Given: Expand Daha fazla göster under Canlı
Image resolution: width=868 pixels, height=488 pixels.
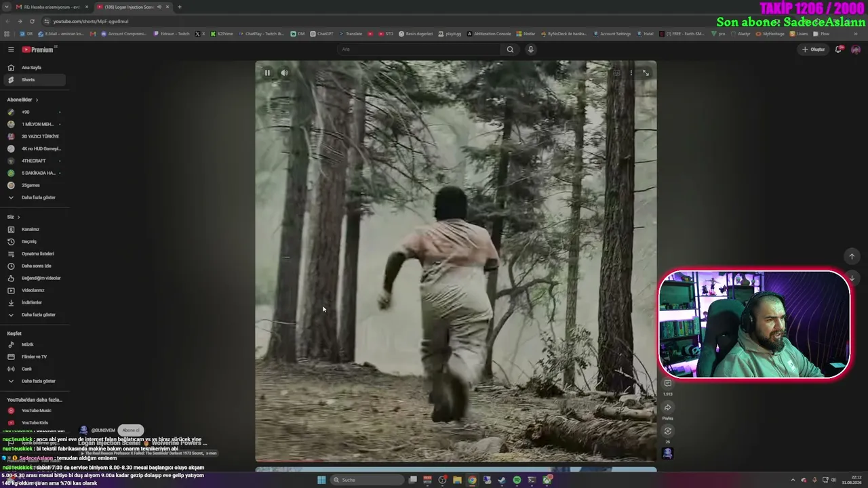Looking at the screenshot, I should [x=34, y=381].
